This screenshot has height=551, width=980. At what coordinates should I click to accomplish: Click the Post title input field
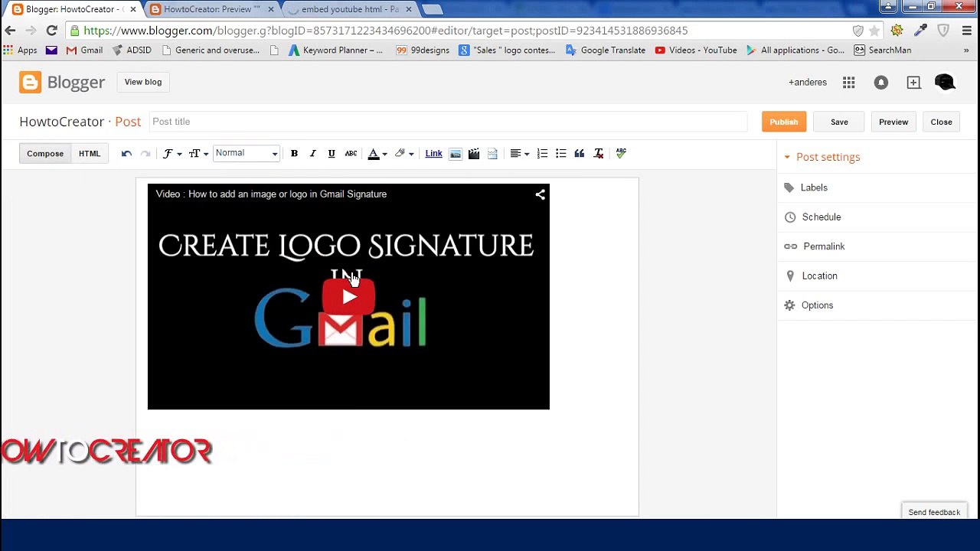coord(448,122)
